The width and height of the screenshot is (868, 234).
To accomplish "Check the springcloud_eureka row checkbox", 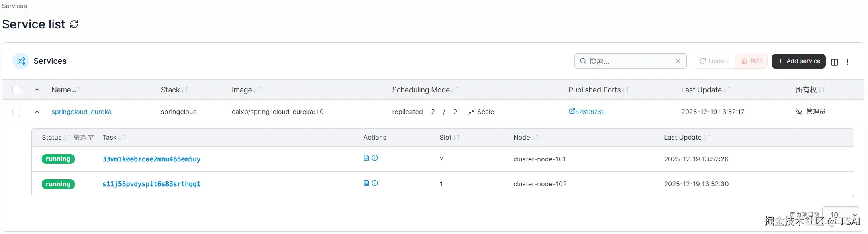I will point(16,112).
